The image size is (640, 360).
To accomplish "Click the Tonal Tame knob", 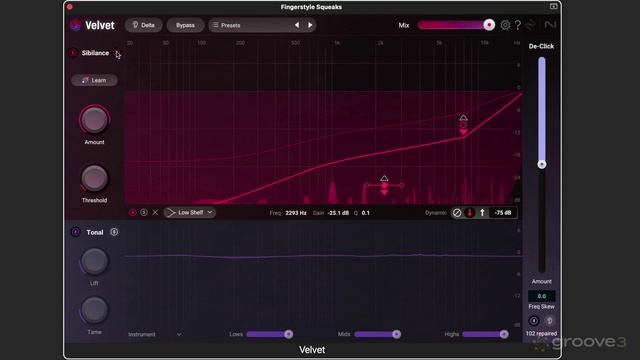I will (x=94, y=310).
